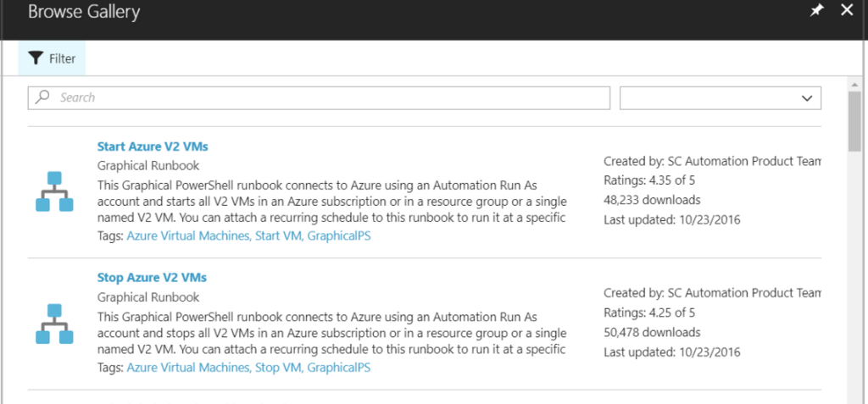The height and width of the screenshot is (404, 868).
Task: Click the search magnifier icon
Action: tap(43, 97)
